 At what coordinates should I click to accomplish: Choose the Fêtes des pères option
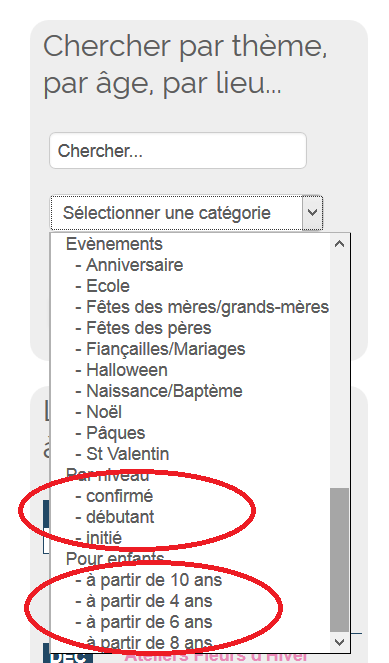pyautogui.click(x=190, y=328)
